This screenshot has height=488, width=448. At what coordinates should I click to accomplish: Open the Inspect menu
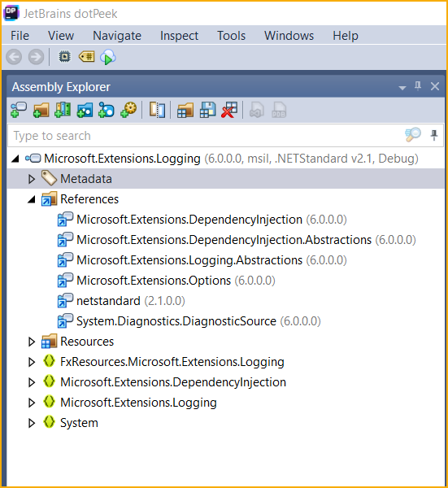179,36
